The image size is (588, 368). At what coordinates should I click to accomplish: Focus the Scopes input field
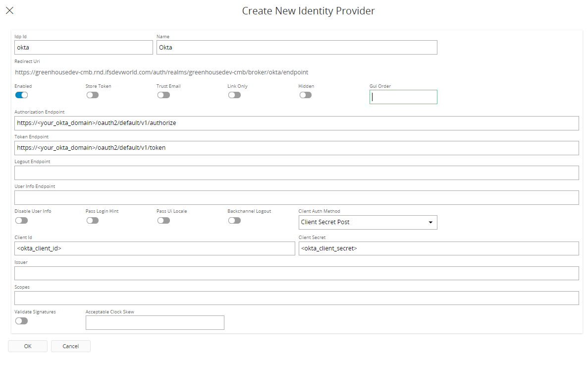coord(297,298)
